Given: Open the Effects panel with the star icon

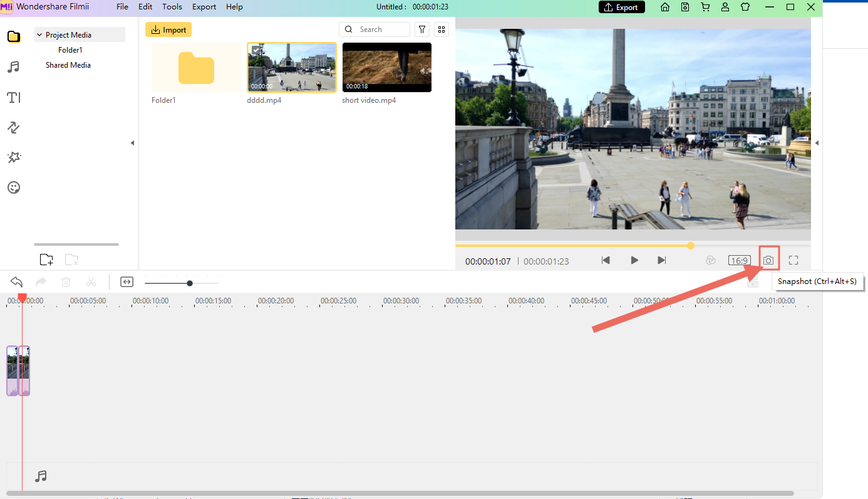Looking at the screenshot, I should coord(14,157).
